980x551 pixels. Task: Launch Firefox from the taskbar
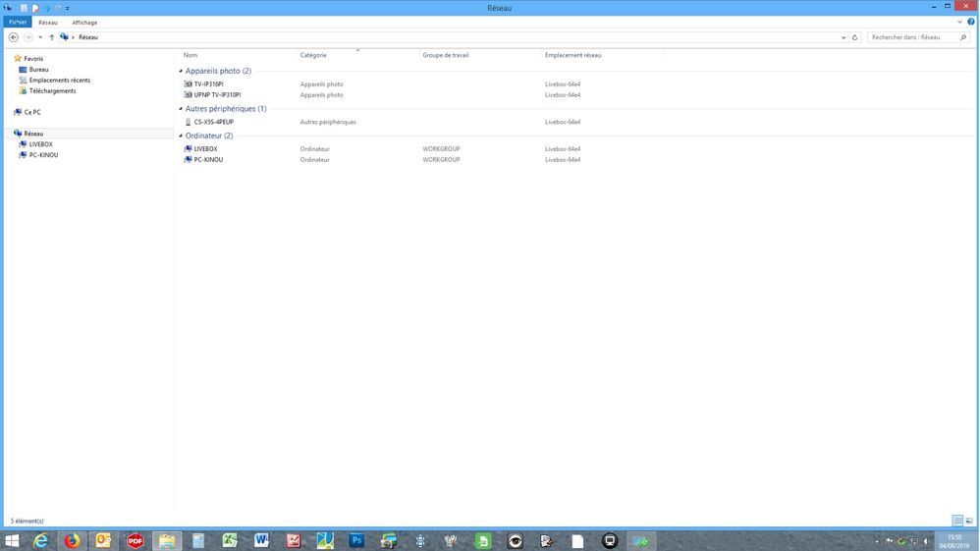(73, 541)
